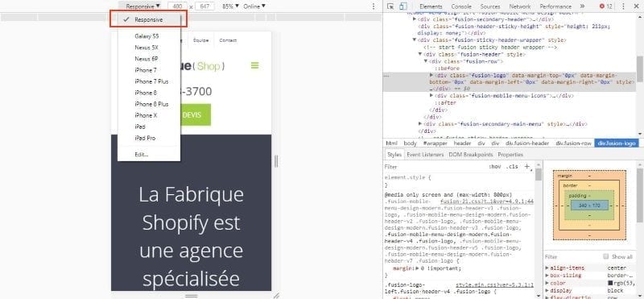Toggle .cls class editor
The width and height of the screenshot is (644, 299).
tap(512, 167)
